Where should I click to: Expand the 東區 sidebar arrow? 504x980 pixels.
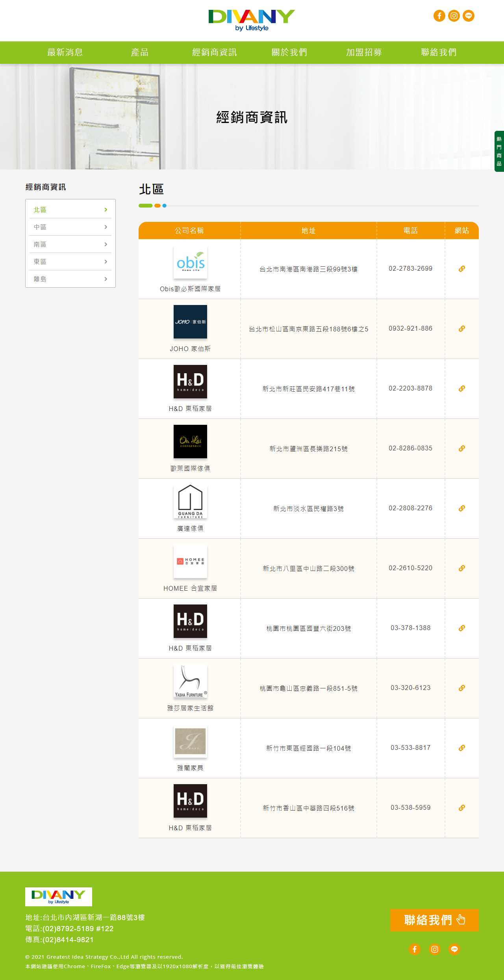coord(106,262)
